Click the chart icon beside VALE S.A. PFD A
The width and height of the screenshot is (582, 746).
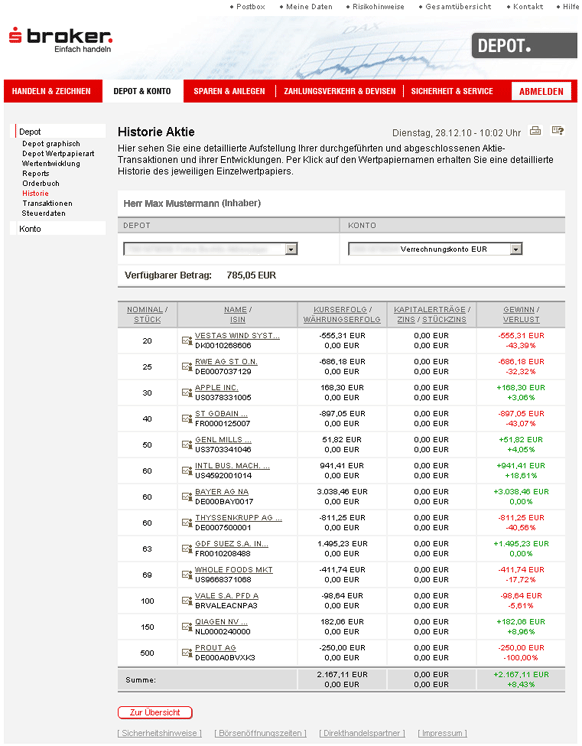pyautogui.click(x=187, y=601)
